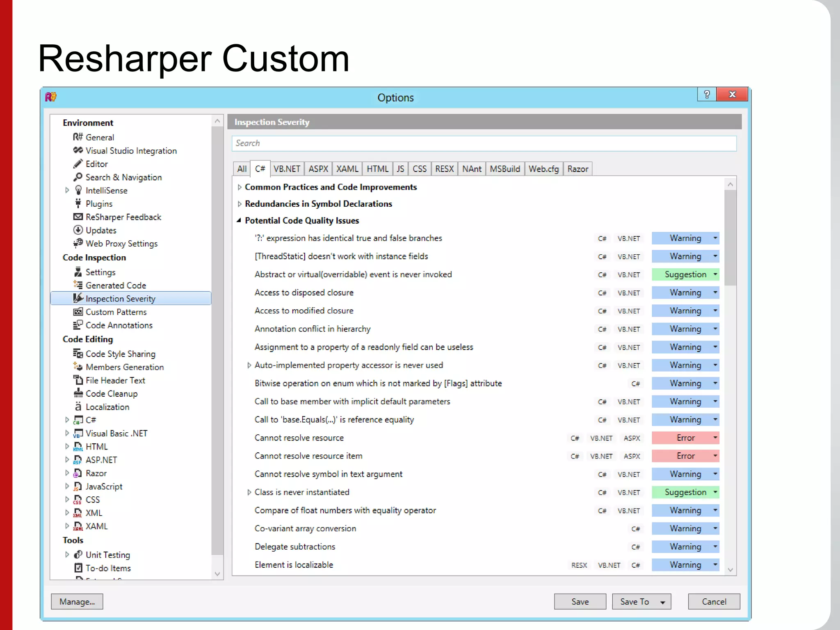Viewport: 840px width, 630px height.
Task: Select 'Access to modified closure' inspection
Action: (x=304, y=311)
